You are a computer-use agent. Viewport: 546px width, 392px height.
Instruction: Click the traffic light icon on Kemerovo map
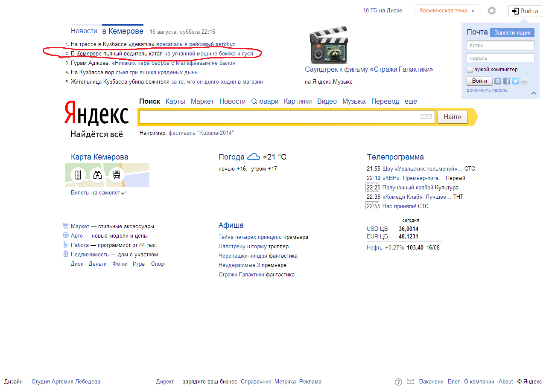coord(78,174)
